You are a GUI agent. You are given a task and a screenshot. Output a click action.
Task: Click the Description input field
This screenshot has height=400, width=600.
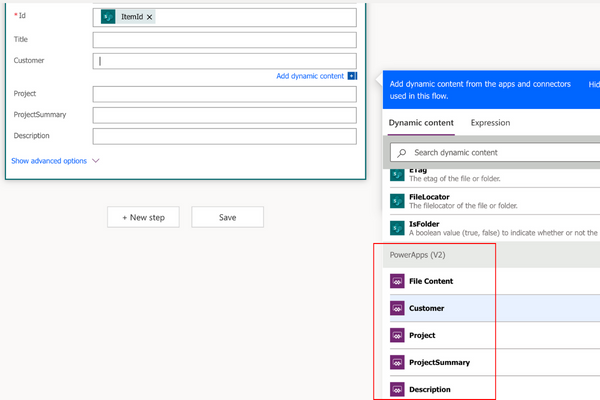click(x=225, y=136)
